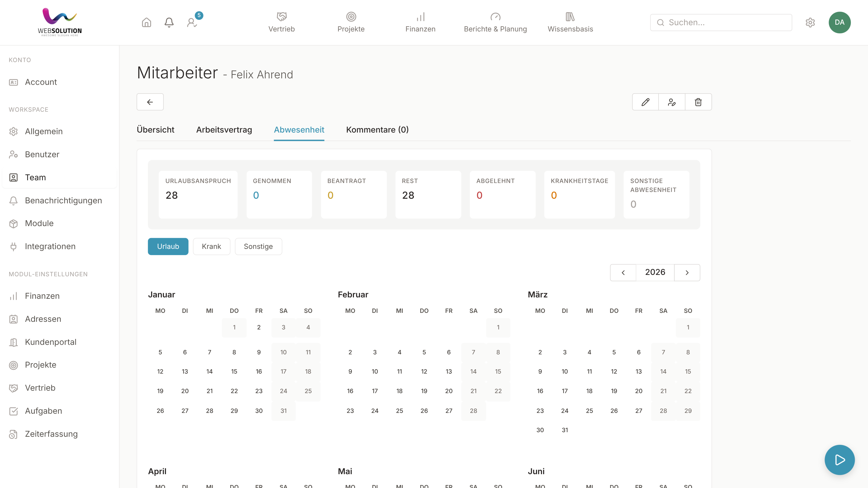Select January 30 in the calendar
Screen dimensions: 868x488
point(259,411)
